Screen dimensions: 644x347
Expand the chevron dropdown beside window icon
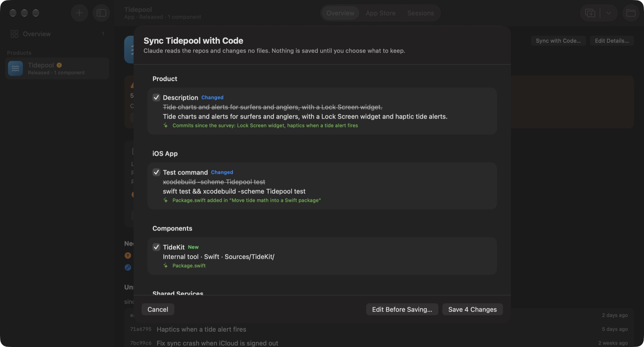coord(609,13)
